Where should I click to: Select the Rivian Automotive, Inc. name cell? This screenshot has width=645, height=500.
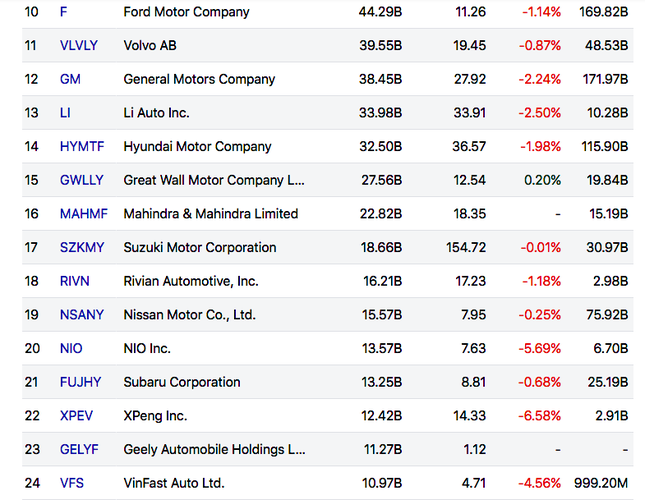tap(190, 281)
